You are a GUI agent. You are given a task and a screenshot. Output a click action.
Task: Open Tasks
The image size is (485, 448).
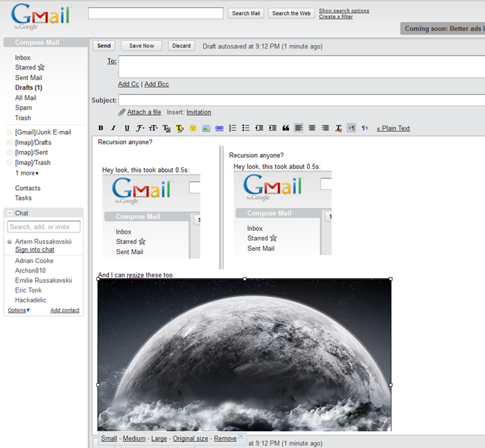click(23, 198)
